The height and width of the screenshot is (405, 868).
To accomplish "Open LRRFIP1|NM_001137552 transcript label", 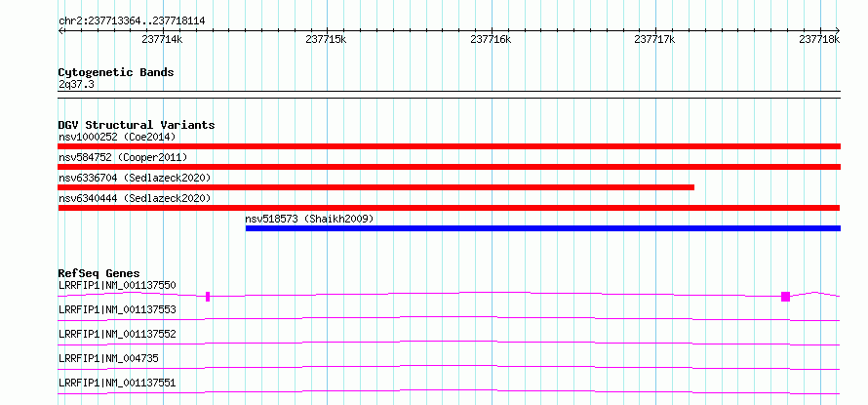I will coord(117,334).
